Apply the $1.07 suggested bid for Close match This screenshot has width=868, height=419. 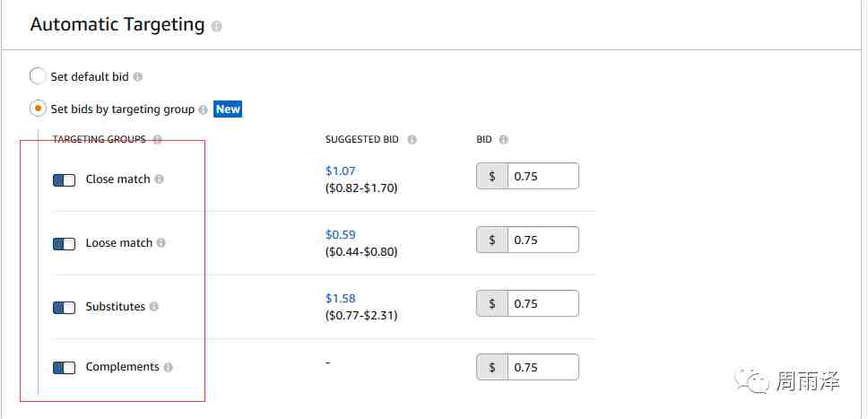click(341, 170)
